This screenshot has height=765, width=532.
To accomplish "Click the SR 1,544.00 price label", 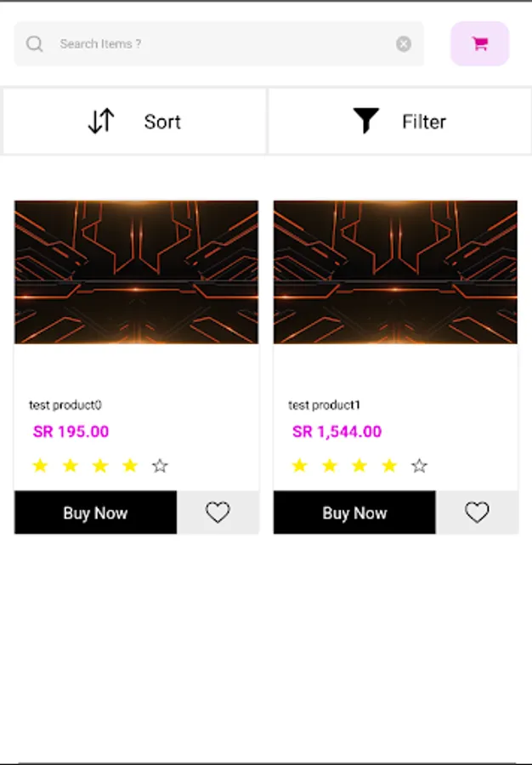I will (x=337, y=431).
